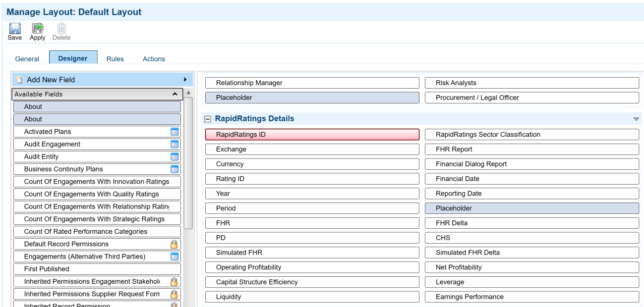Pick the Financial Date field
This screenshot has width=644, height=307.
point(532,179)
